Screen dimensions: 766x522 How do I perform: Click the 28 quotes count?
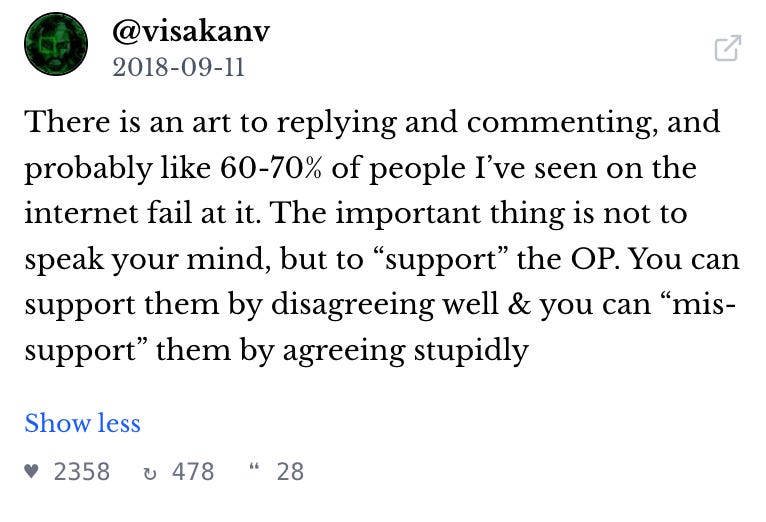coord(290,472)
